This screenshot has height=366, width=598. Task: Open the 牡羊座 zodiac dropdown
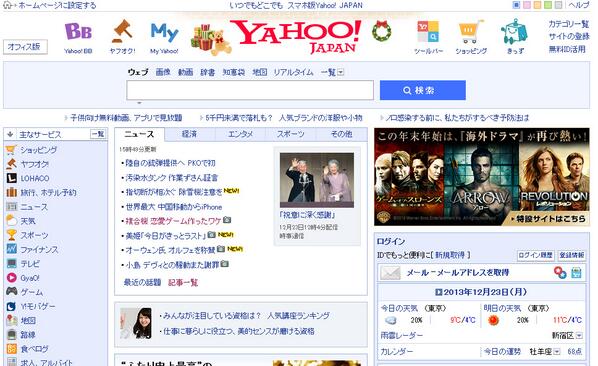(556, 352)
